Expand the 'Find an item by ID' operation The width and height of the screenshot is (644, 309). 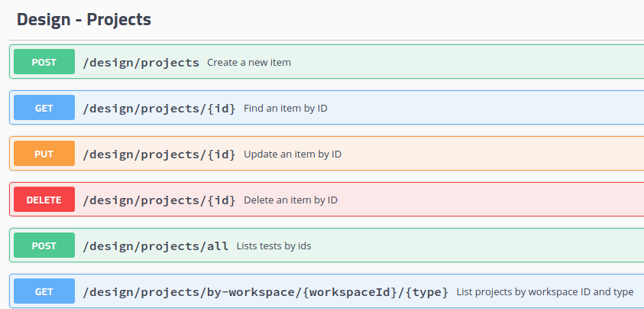(286, 108)
